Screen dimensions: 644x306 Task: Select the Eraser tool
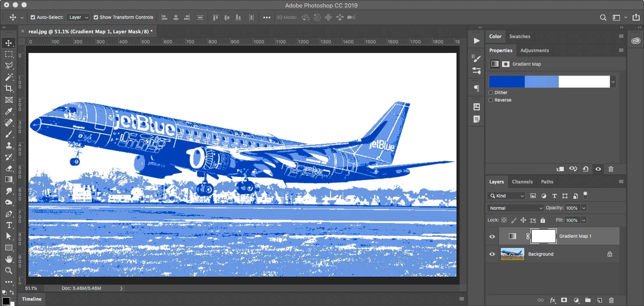9,168
